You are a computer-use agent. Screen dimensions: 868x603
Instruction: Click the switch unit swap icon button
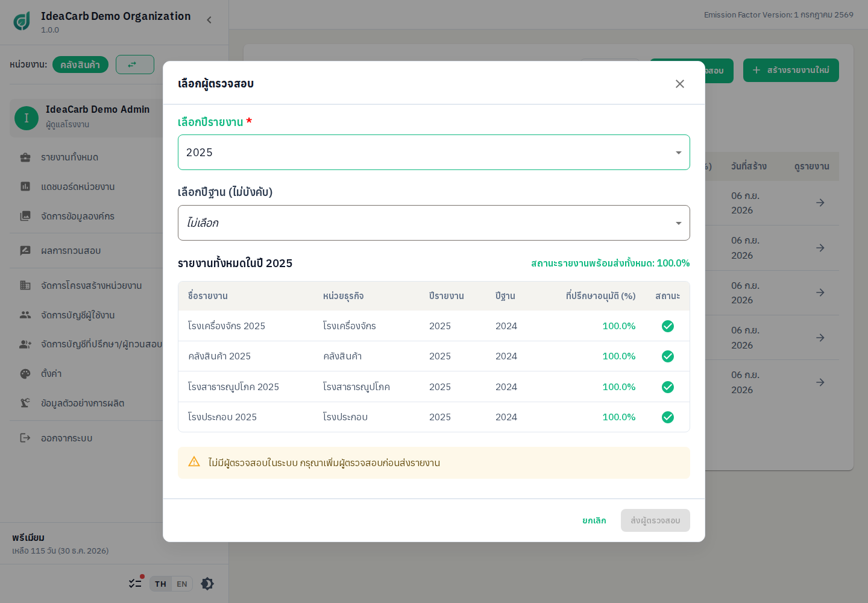click(x=135, y=65)
